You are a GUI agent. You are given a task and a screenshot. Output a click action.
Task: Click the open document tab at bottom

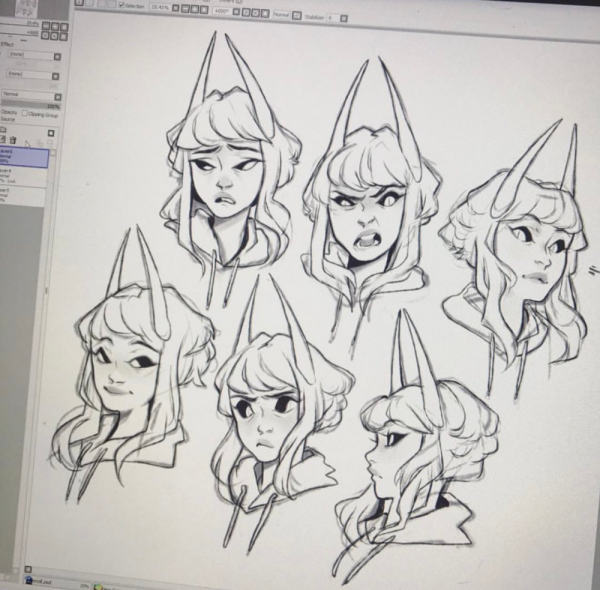(x=40, y=580)
